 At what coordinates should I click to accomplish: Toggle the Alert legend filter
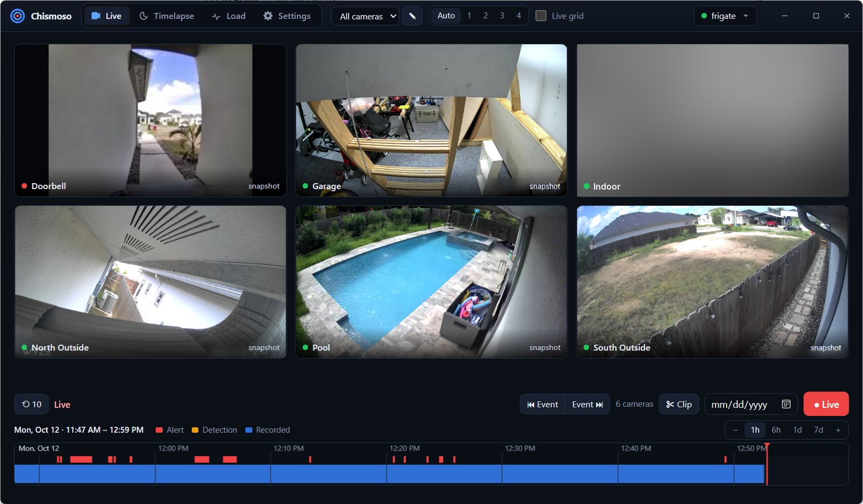pyautogui.click(x=170, y=430)
